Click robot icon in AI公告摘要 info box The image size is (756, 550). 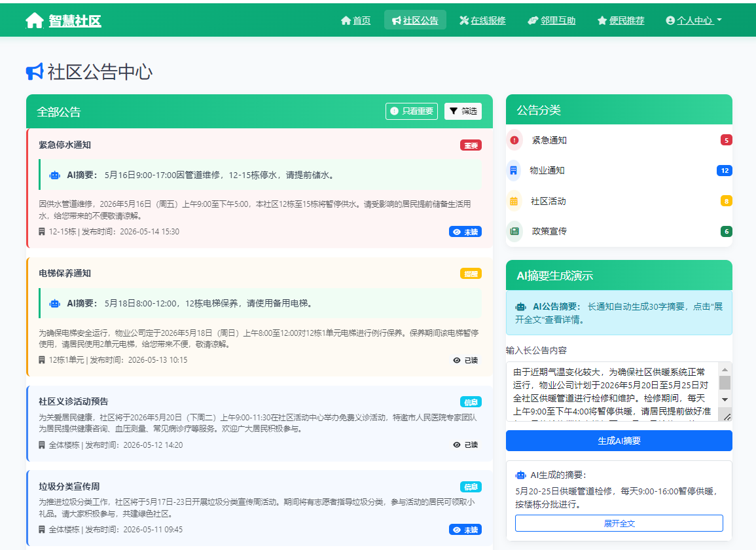[x=521, y=307]
